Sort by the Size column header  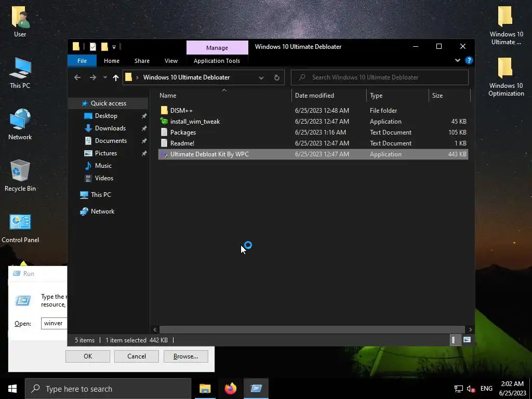[x=449, y=96]
